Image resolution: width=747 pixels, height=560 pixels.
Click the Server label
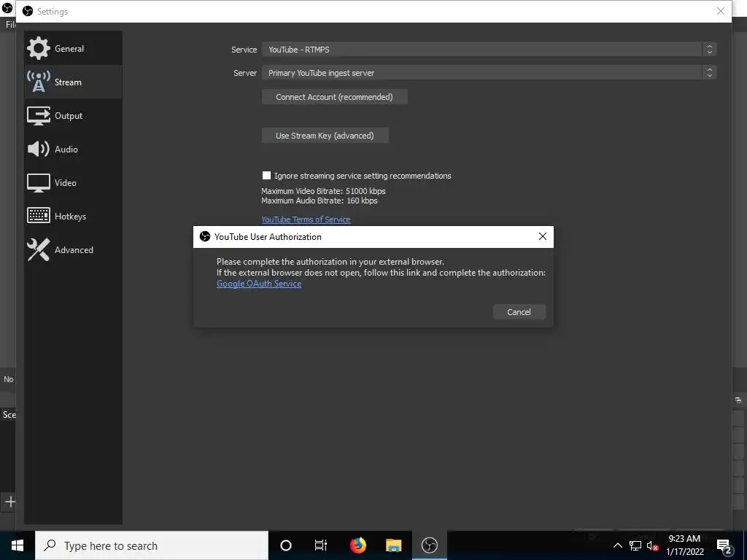[245, 73]
